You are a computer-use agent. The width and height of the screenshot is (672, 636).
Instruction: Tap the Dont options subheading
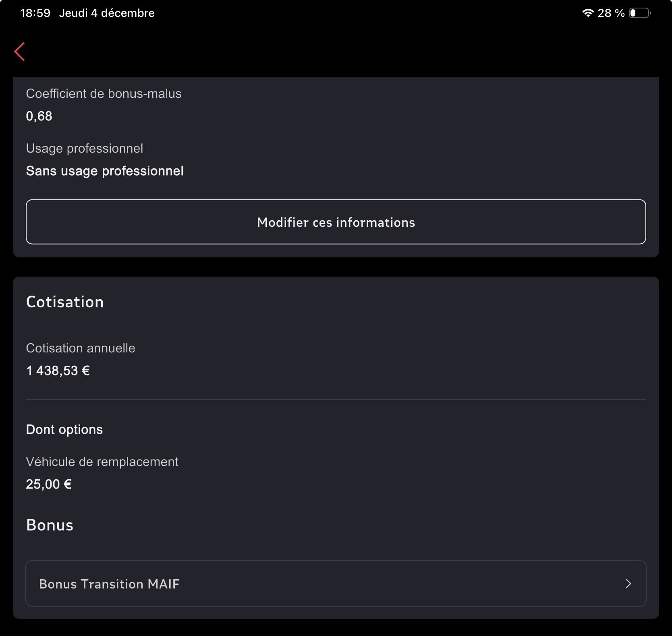tap(64, 429)
